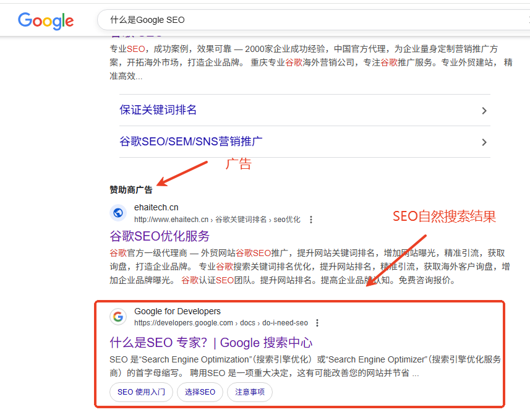
Task: Click the Google for Developers site name
Action: point(177,311)
